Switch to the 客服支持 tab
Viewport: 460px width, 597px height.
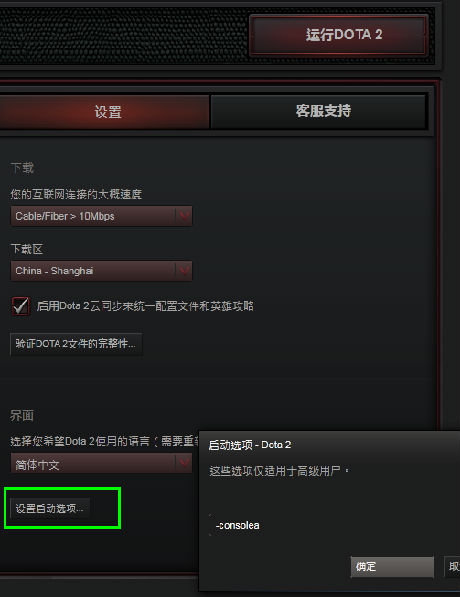(319, 111)
